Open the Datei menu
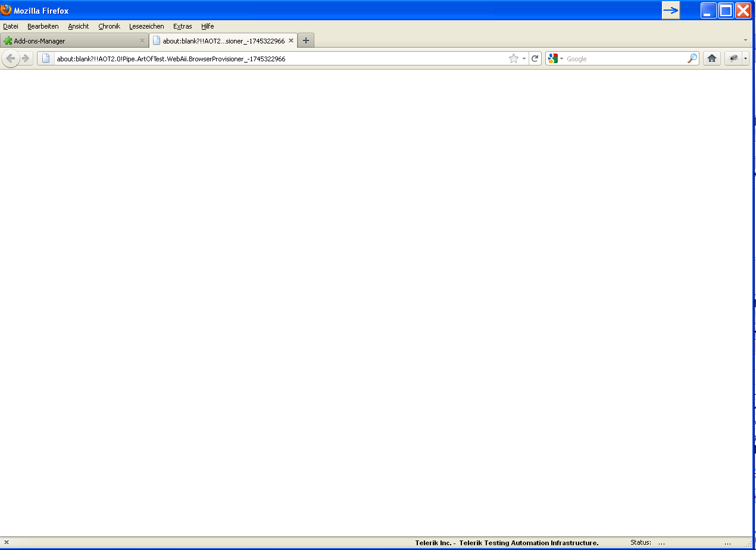 click(11, 26)
